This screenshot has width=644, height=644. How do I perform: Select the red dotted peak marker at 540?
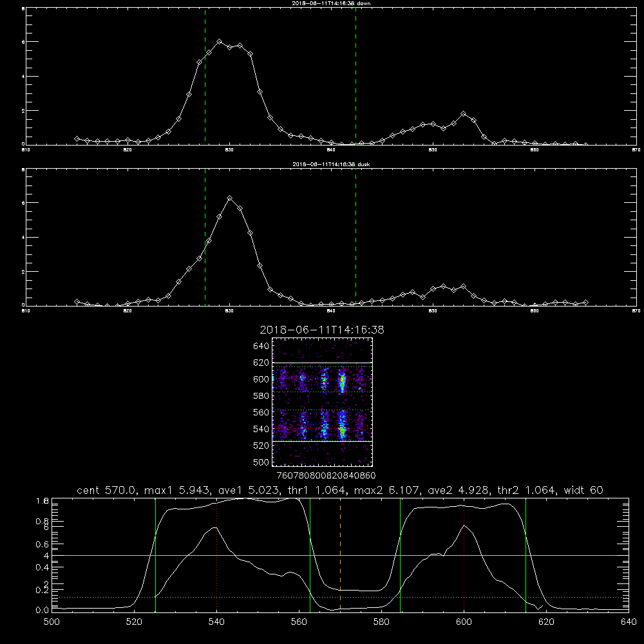[x=216, y=555]
